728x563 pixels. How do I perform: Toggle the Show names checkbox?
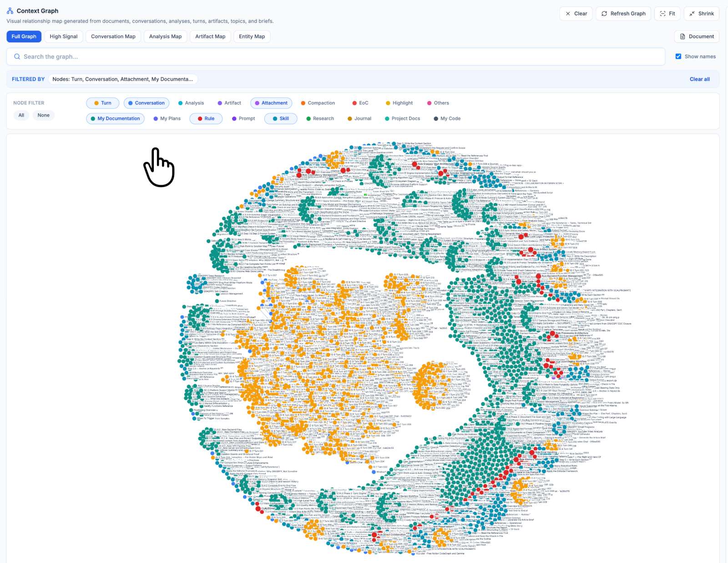coord(678,56)
